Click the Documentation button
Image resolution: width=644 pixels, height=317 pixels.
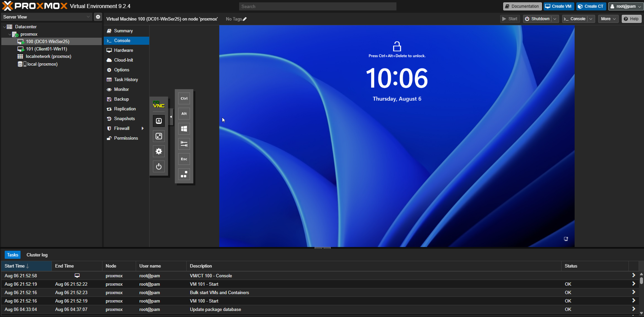522,6
